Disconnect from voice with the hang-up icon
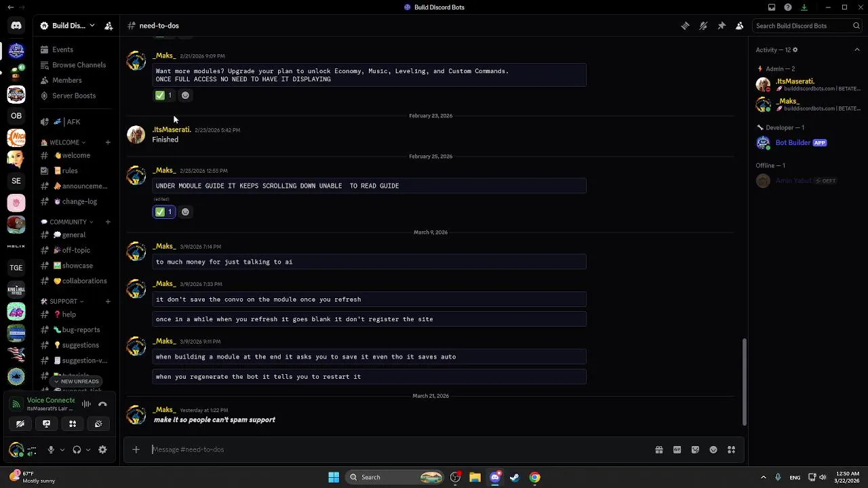868x488 pixels. 102,404
